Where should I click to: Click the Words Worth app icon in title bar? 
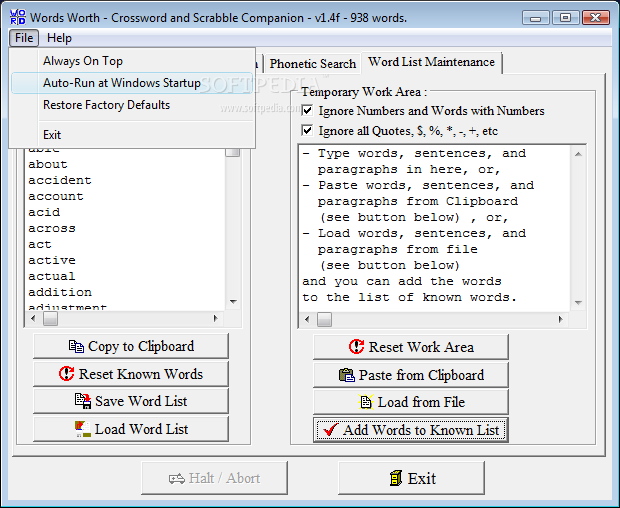tap(18, 17)
